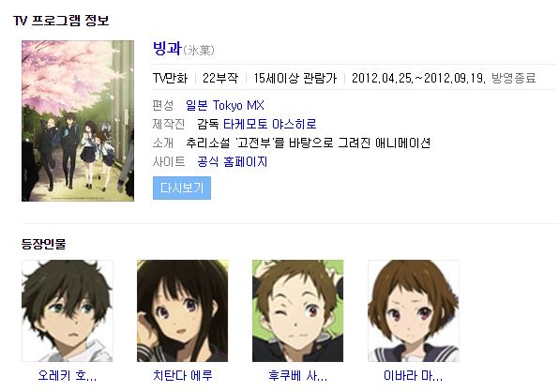The height and width of the screenshot is (392, 559).
Task: Click the 빙과 poster image
Action: (x=78, y=121)
